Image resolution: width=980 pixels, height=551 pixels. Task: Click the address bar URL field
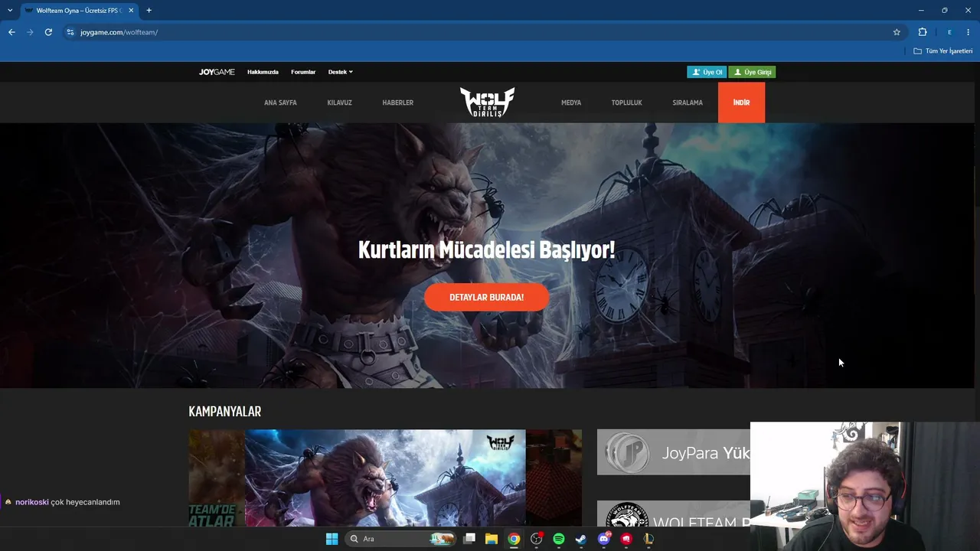pos(482,32)
